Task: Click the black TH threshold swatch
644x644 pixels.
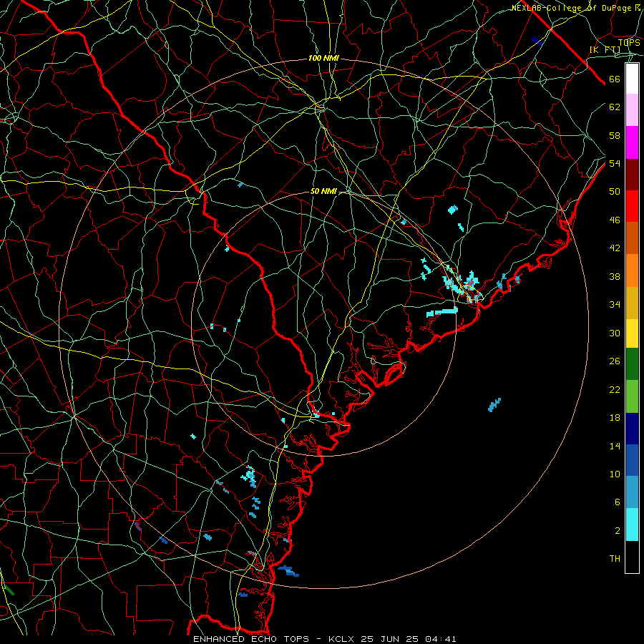Action: coord(632,557)
